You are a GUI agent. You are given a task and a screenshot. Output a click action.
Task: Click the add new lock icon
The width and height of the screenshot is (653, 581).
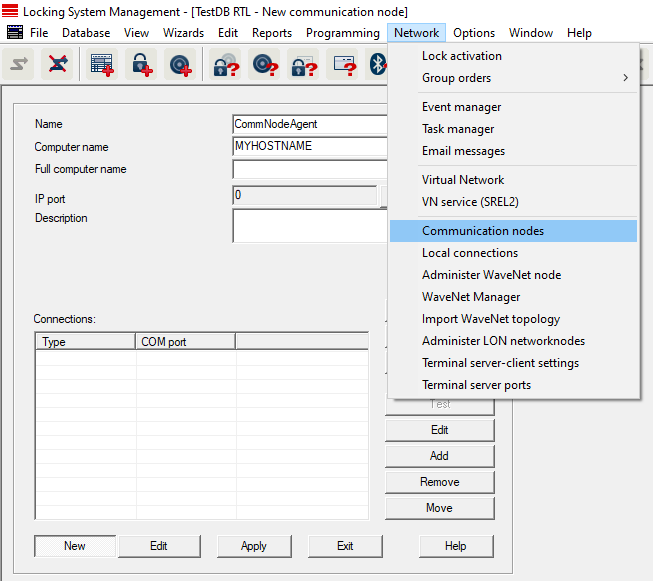[x=141, y=65]
